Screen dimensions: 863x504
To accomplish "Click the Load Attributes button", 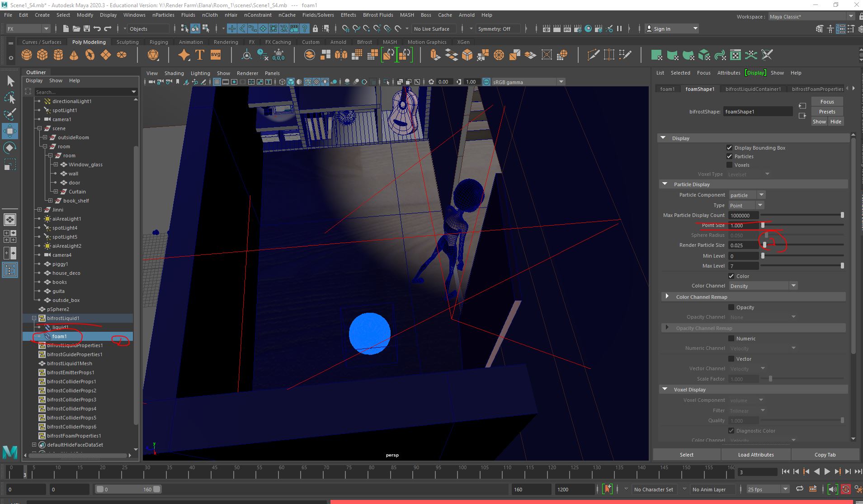I will 756,455.
